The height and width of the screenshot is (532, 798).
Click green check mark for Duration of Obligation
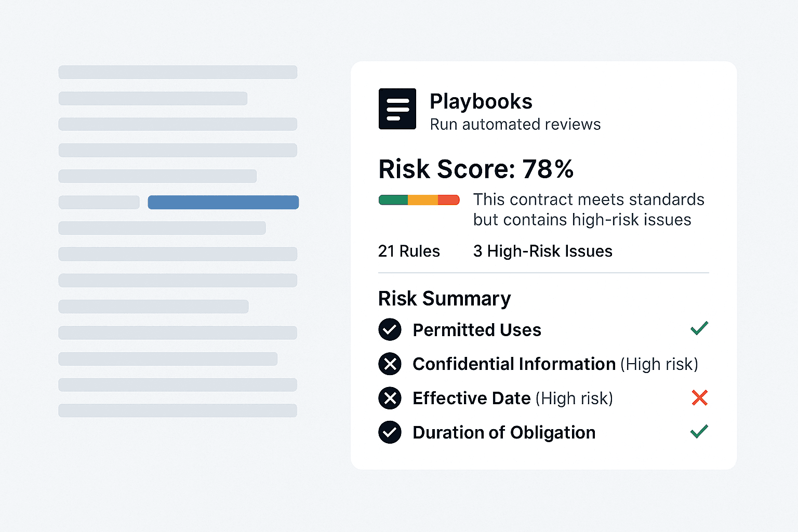pos(699,431)
